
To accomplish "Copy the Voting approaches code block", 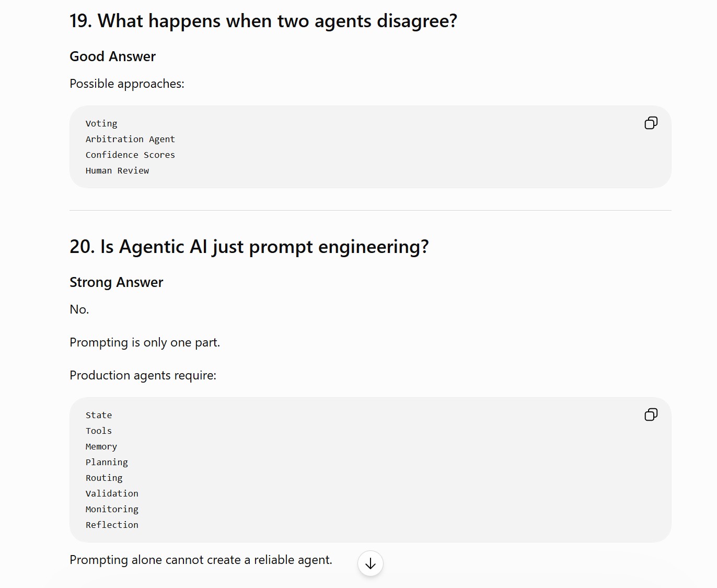I will (651, 123).
